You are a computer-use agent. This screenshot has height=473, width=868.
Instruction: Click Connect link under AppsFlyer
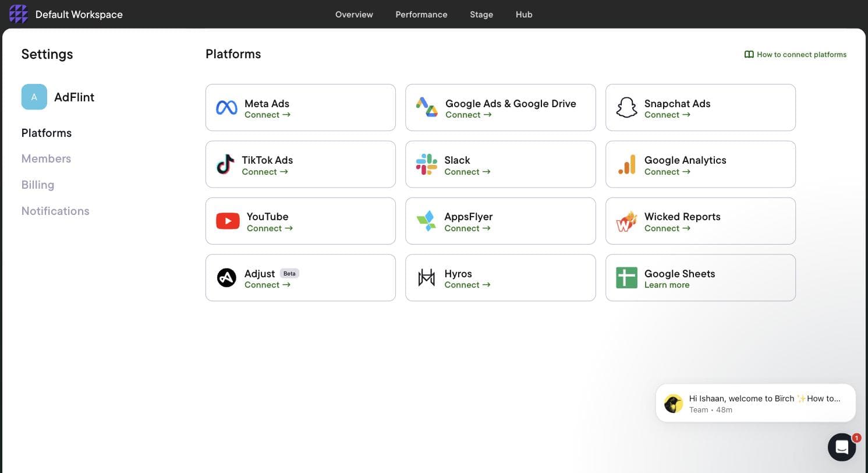point(467,228)
